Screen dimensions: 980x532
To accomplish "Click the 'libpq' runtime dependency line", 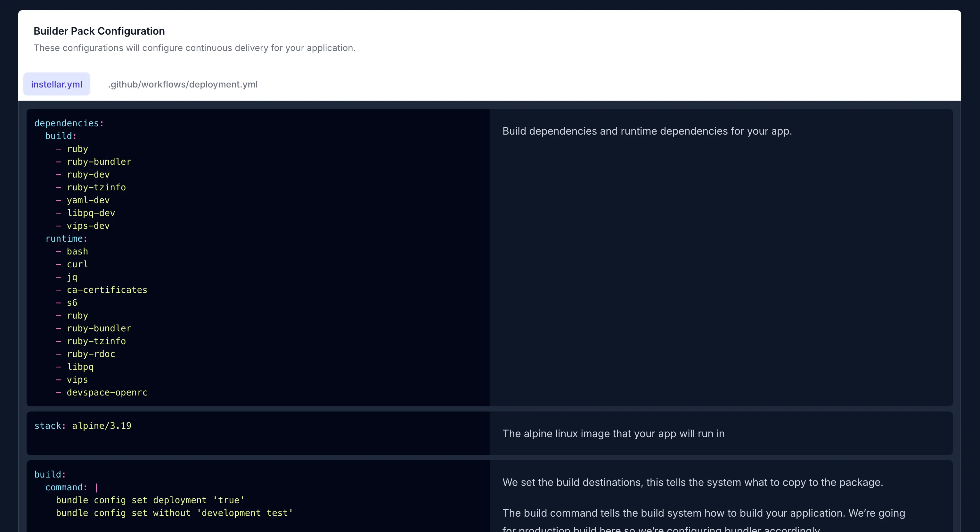I will 75,367.
